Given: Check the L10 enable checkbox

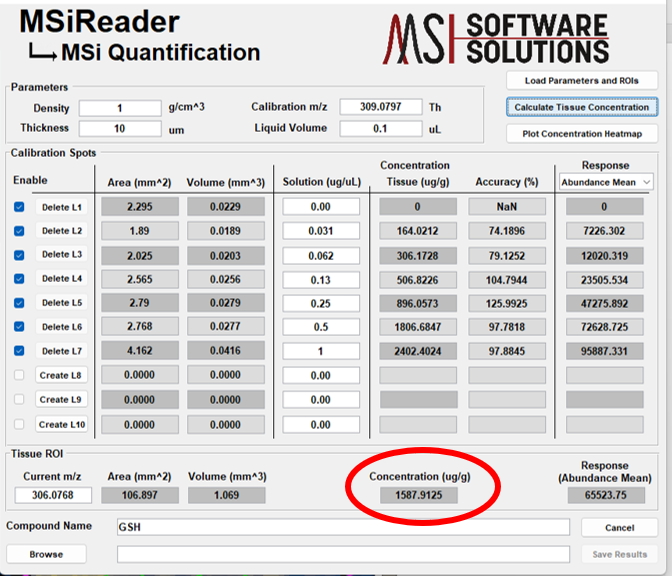Looking at the screenshot, I should pos(19,424).
